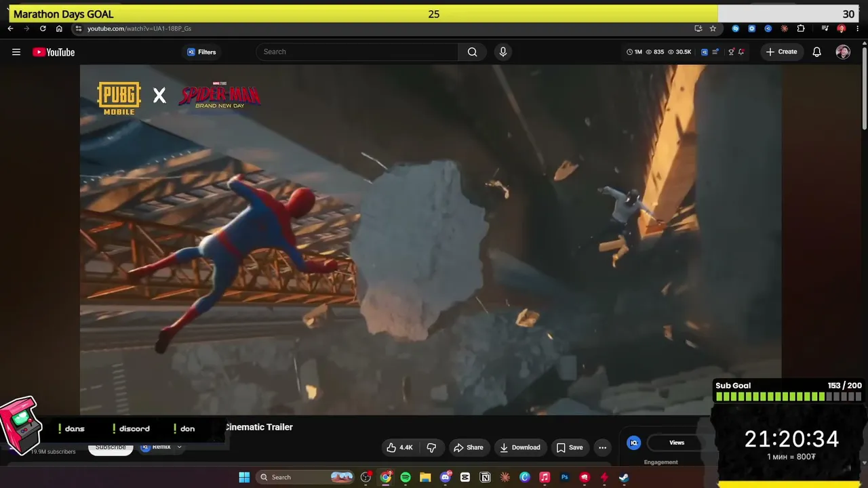Open the Windows Start menu
The height and width of the screenshot is (488, 868).
[x=244, y=477]
